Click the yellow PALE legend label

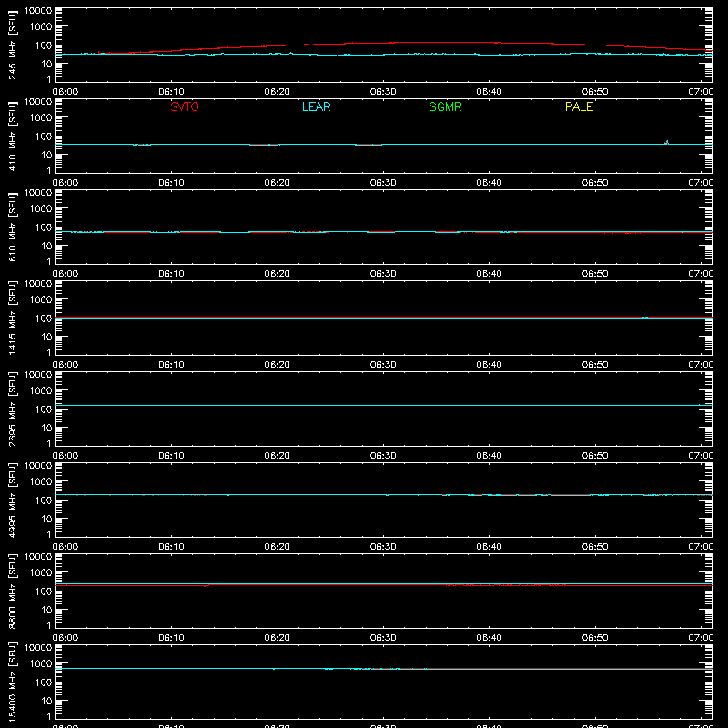[x=579, y=106]
